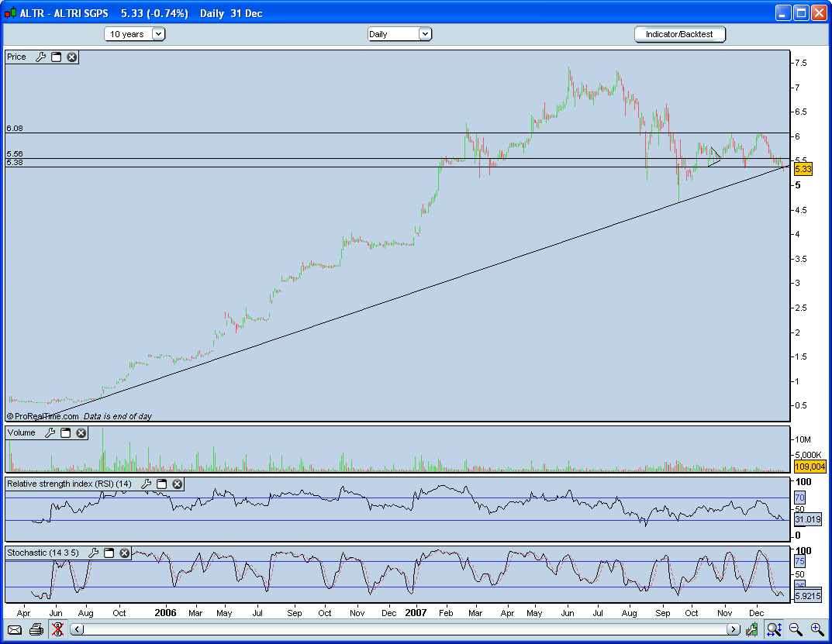Maximize the Volume panel
This screenshot has height=644, width=832.
click(65, 433)
